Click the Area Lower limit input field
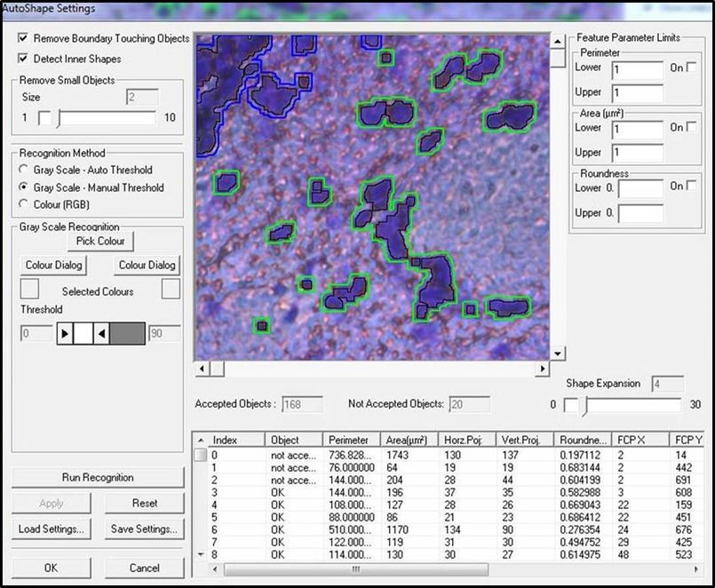The width and height of the screenshot is (715, 588). 637,129
